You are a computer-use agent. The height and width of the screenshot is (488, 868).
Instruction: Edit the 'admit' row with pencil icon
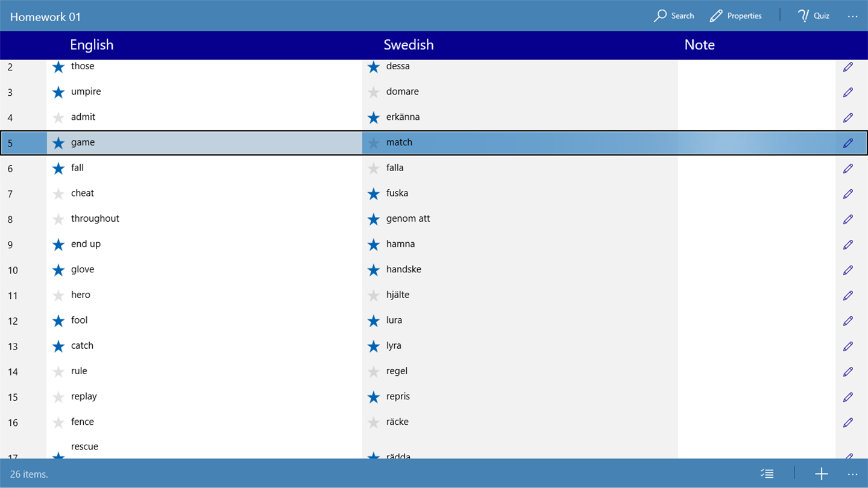coord(848,117)
